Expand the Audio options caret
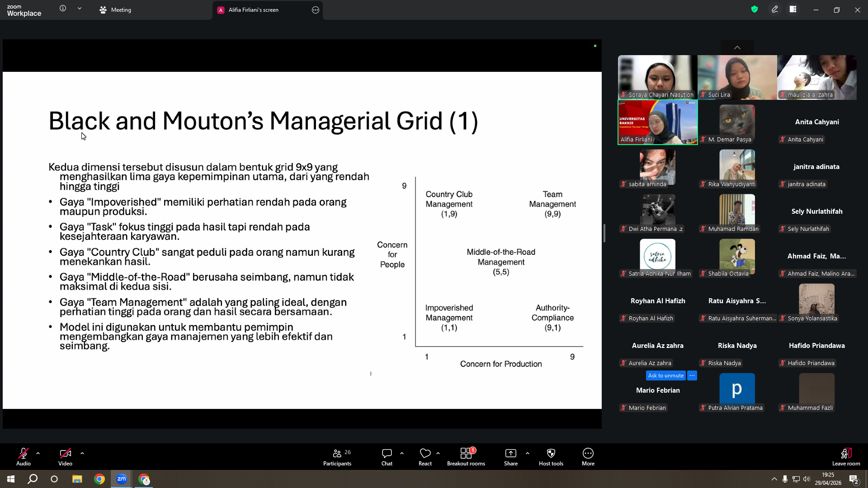This screenshot has width=868, height=488. (38, 453)
